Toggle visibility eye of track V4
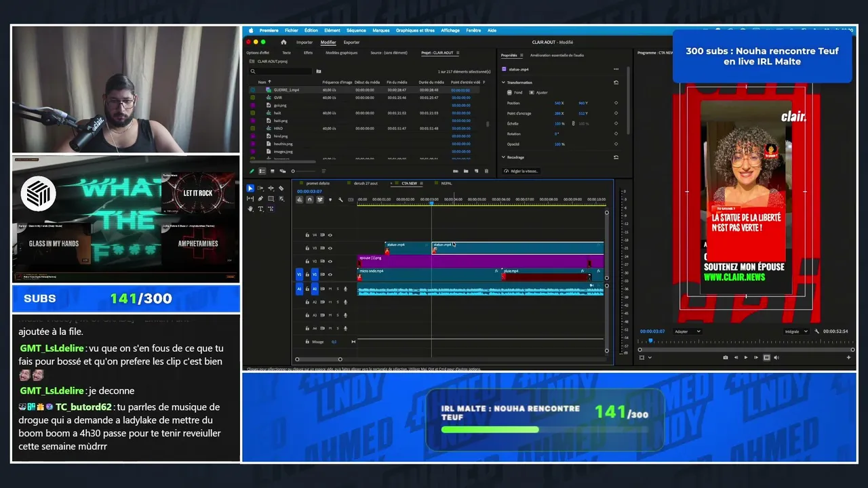Viewport: 868px width, 488px height. point(330,235)
